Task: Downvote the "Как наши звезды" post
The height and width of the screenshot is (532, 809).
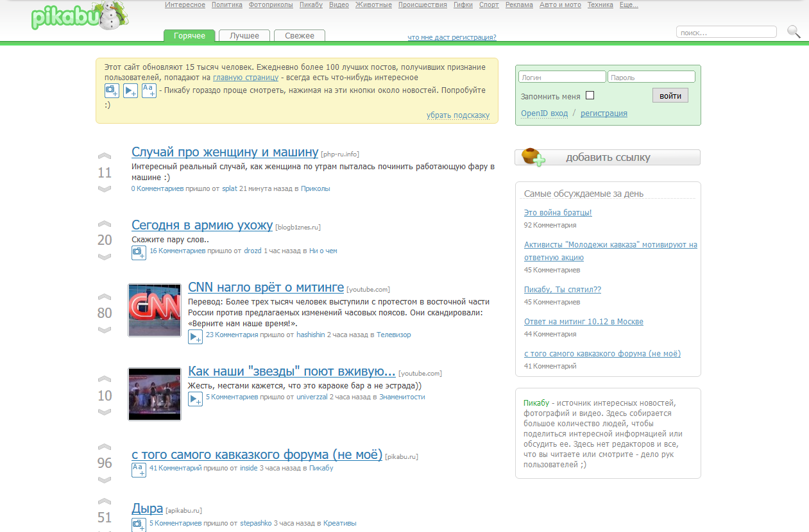Action: [x=105, y=412]
